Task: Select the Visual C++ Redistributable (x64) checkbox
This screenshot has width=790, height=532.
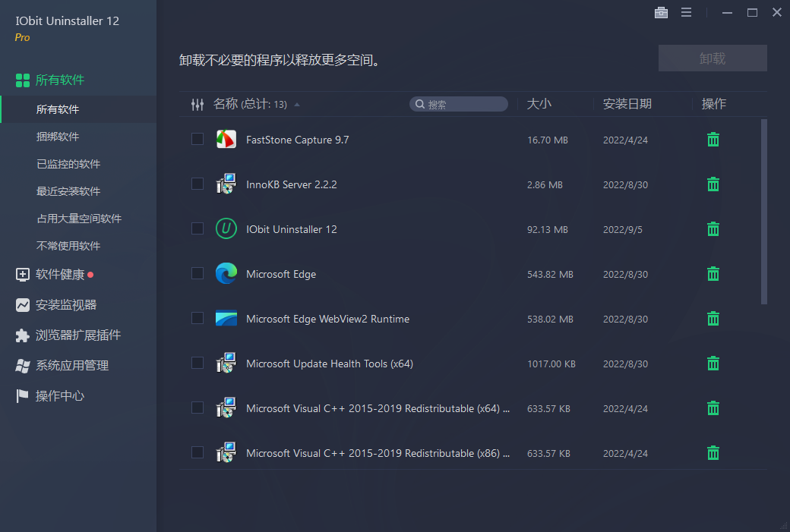Action: pyautogui.click(x=197, y=408)
